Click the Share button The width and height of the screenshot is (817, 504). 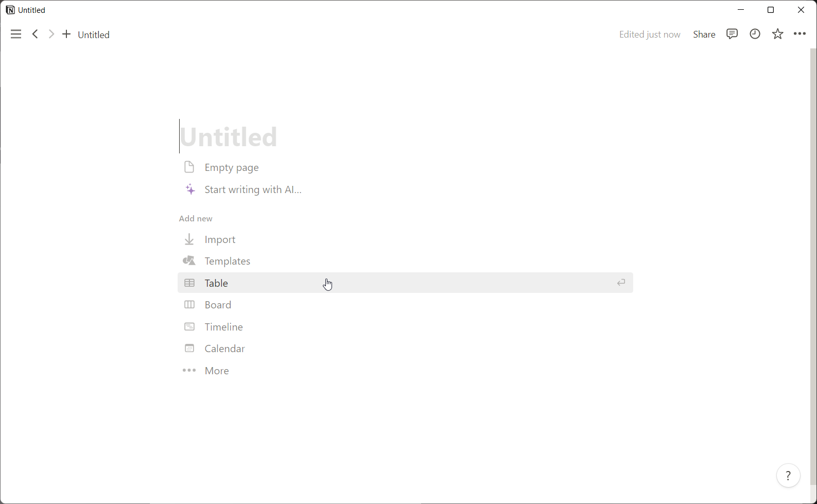click(x=704, y=34)
